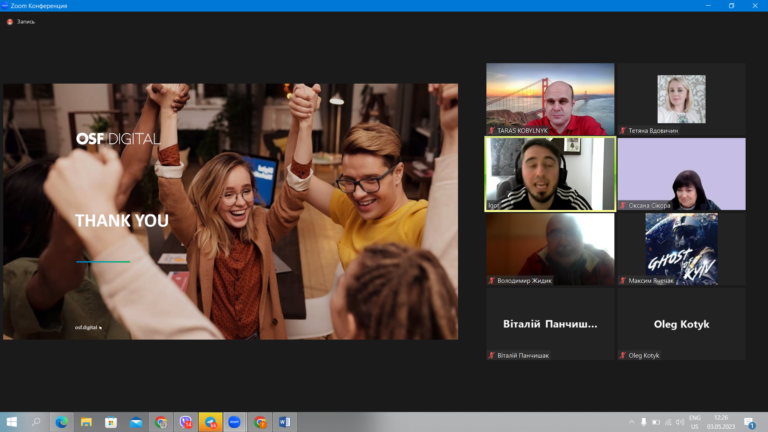Open Zoom from the Windows taskbar
This screenshot has width=768, height=432.
(235, 422)
